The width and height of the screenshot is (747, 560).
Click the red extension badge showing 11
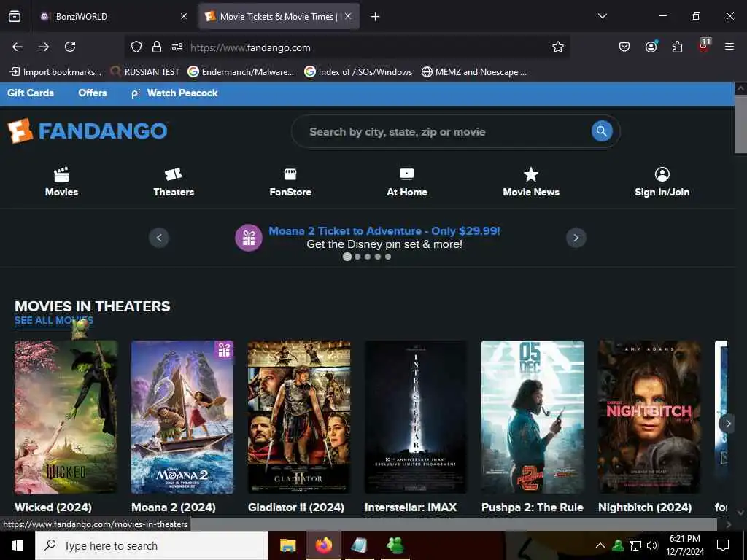(704, 45)
